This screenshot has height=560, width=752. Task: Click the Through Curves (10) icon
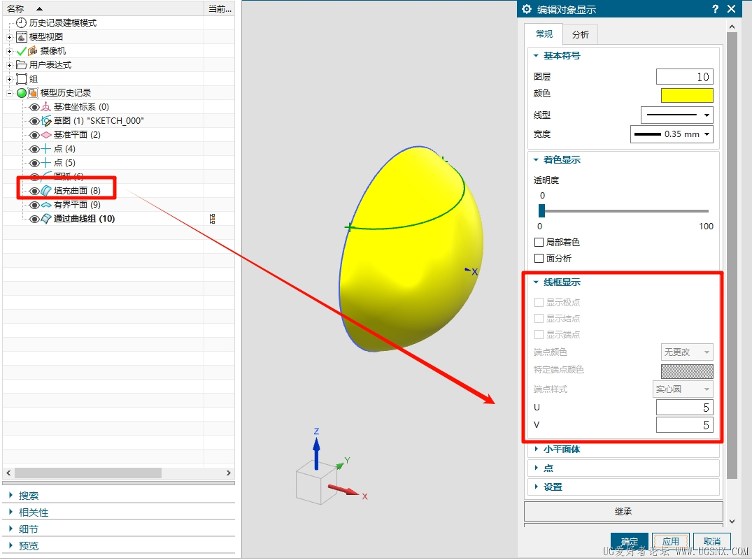click(46, 219)
